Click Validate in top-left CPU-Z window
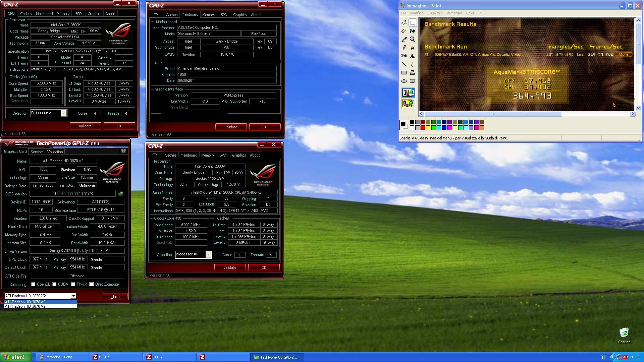This screenshot has height=362, width=644. click(85, 126)
